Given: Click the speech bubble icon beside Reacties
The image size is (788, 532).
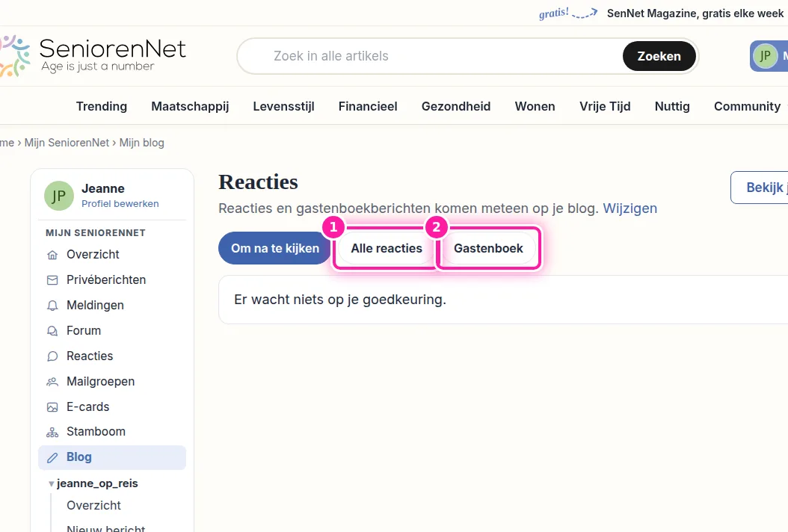Looking at the screenshot, I should [x=52, y=356].
